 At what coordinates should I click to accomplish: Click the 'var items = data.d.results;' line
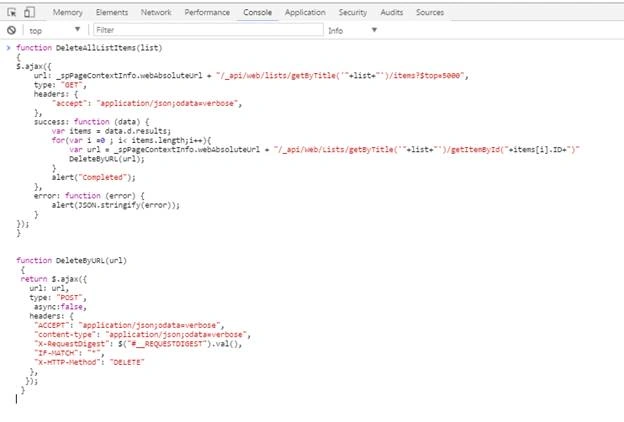(111, 131)
